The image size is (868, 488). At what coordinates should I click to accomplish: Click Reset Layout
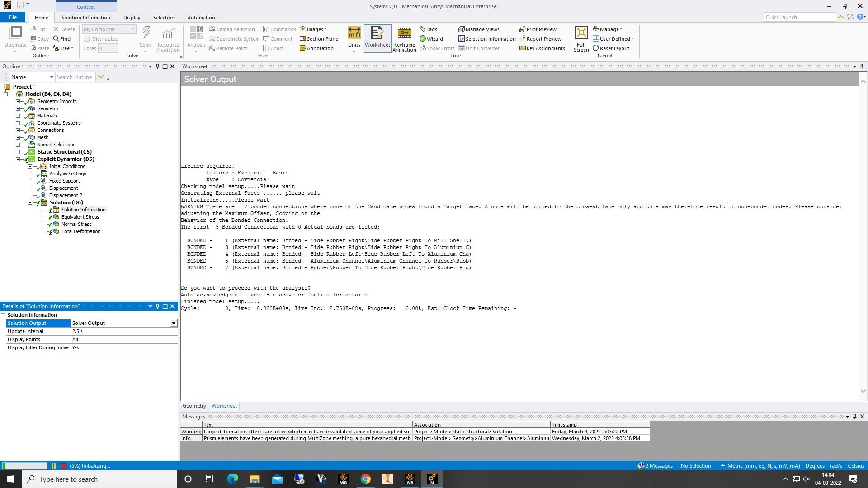(611, 48)
